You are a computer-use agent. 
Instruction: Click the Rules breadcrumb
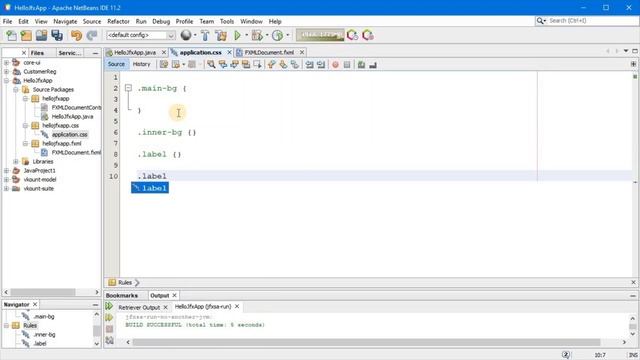pos(125,282)
